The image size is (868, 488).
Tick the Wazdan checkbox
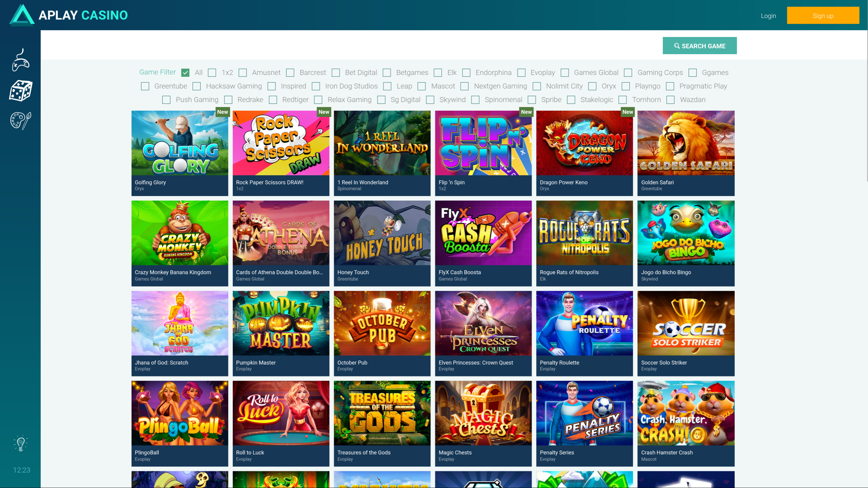coord(670,100)
